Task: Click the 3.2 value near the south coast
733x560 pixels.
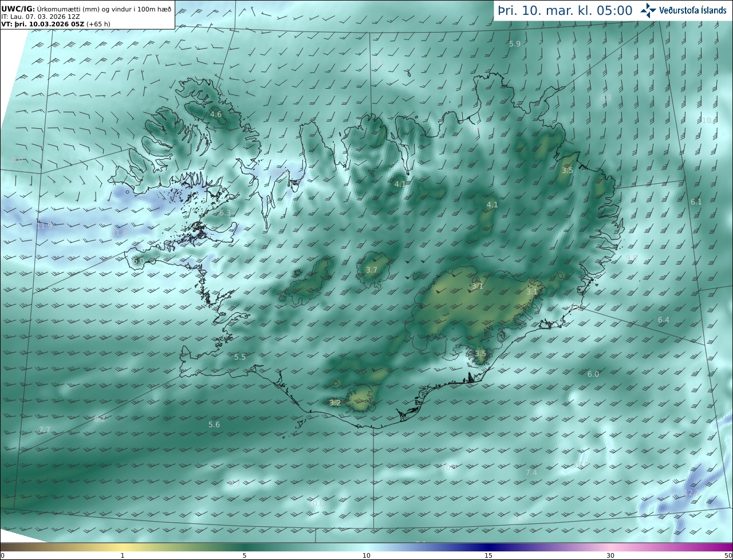Action: coord(335,403)
